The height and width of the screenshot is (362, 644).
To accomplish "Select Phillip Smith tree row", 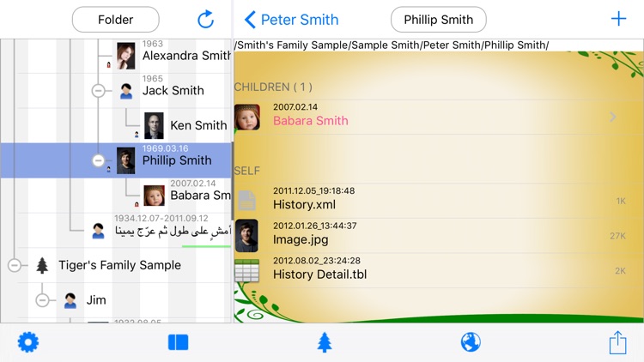I will pyautogui.click(x=116, y=160).
